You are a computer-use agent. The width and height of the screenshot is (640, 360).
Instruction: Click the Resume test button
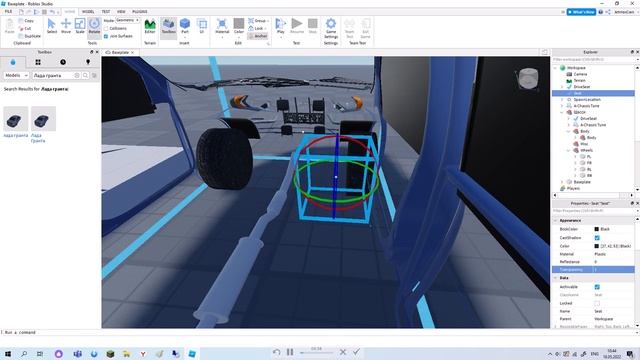pyautogui.click(x=297, y=26)
